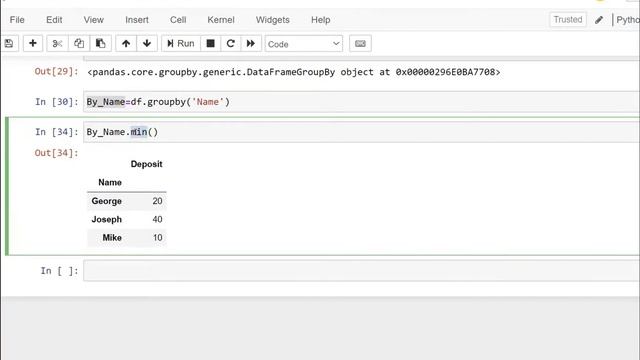This screenshot has height=360, width=640.
Task: Select the Joseph row label
Action: click(x=107, y=219)
